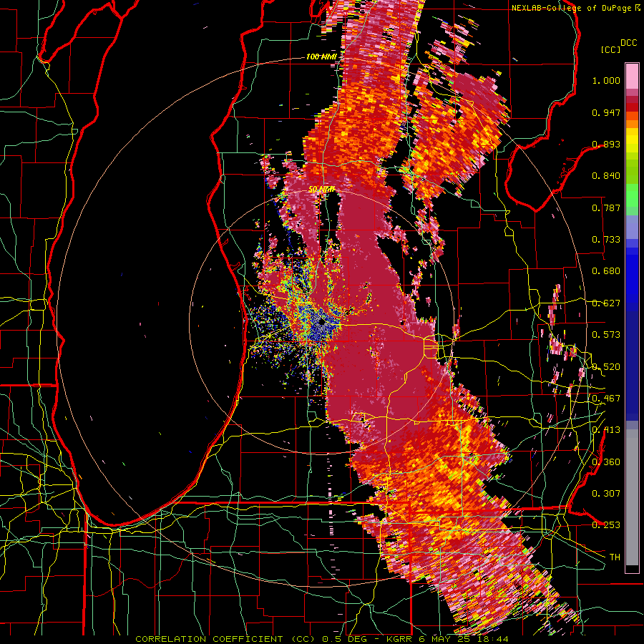The image size is (644, 644).
Task: Click the correlation coefficient title at bottom
Action: tap(321, 639)
